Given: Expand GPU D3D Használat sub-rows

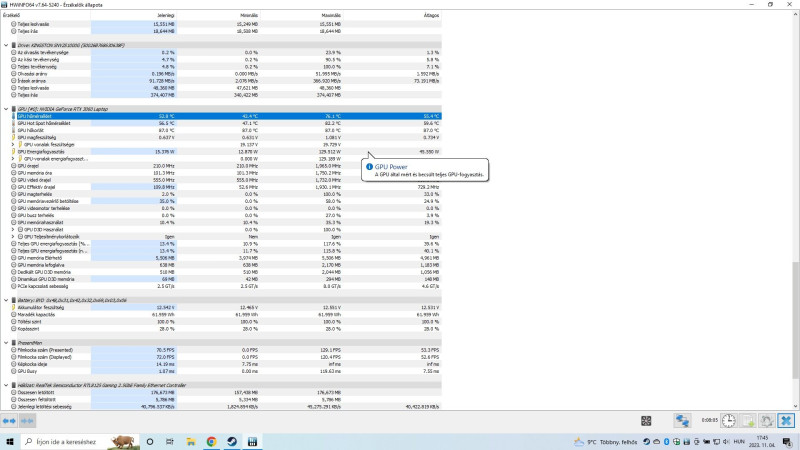Looking at the screenshot, I should coord(13,230).
